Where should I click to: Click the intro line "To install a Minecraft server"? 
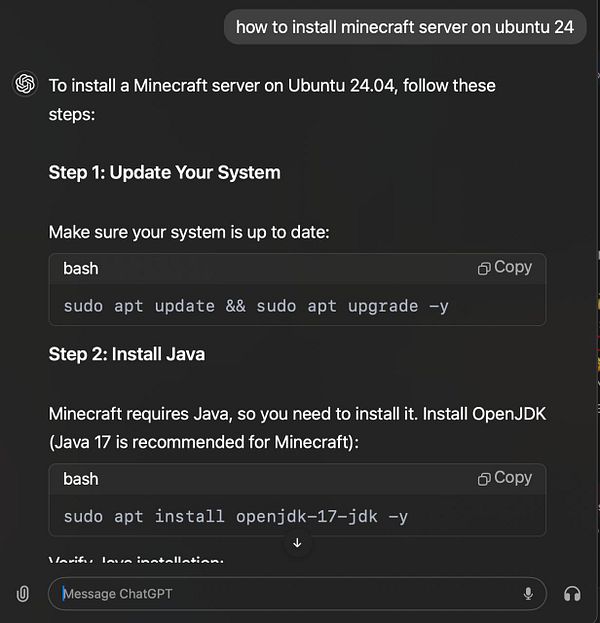[x=272, y=85]
